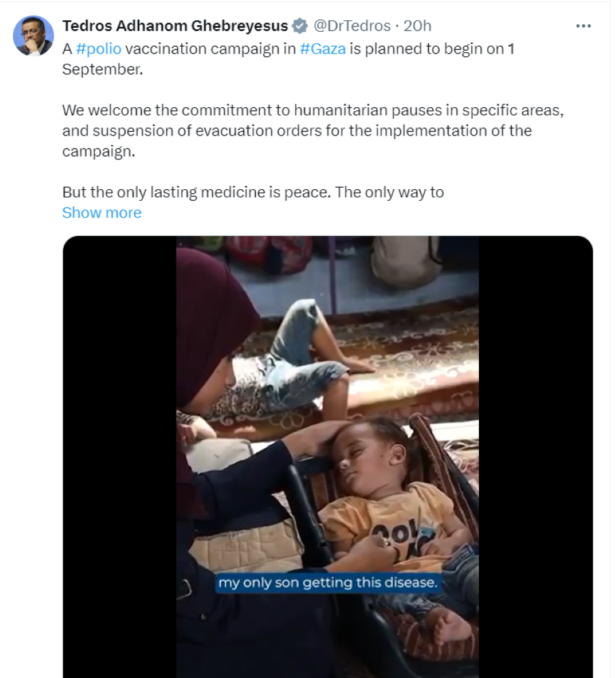Click the 20h timestamp
The image size is (616, 678).
417,26
